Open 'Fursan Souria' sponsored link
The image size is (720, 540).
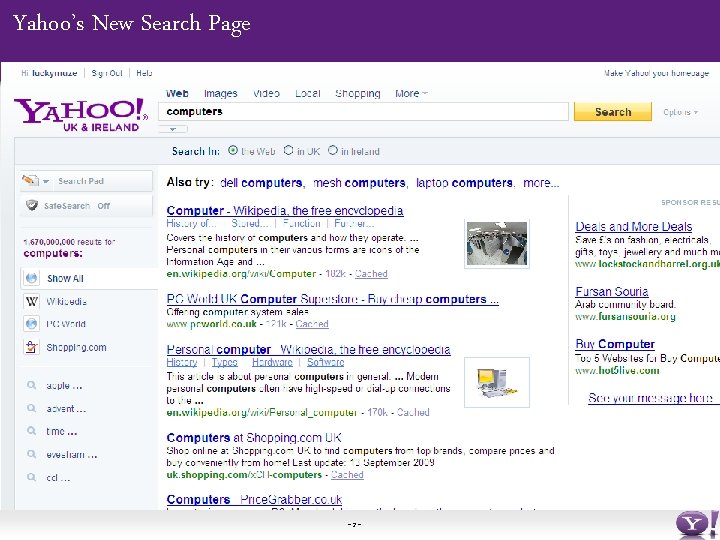pos(612,292)
